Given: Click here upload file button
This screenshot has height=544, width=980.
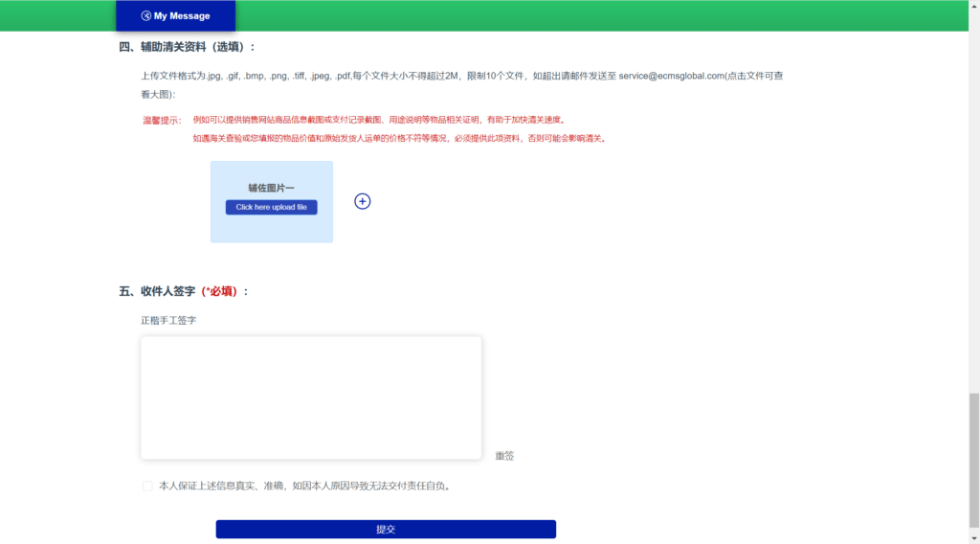Looking at the screenshot, I should (x=271, y=207).
